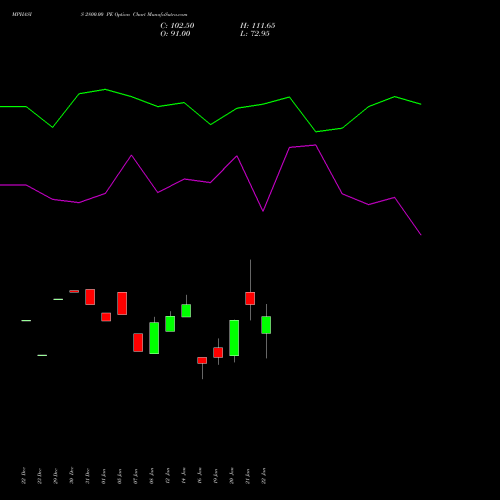Screen dimensions: 500x500
Task: Click the 20 Jan date axis label
Action: (x=231, y=476)
